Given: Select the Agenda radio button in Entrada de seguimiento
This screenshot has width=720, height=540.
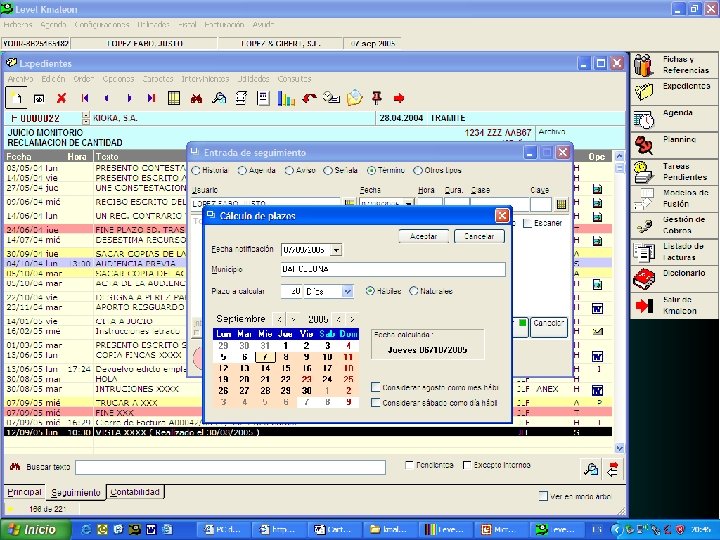Looking at the screenshot, I should pyautogui.click(x=242, y=170).
